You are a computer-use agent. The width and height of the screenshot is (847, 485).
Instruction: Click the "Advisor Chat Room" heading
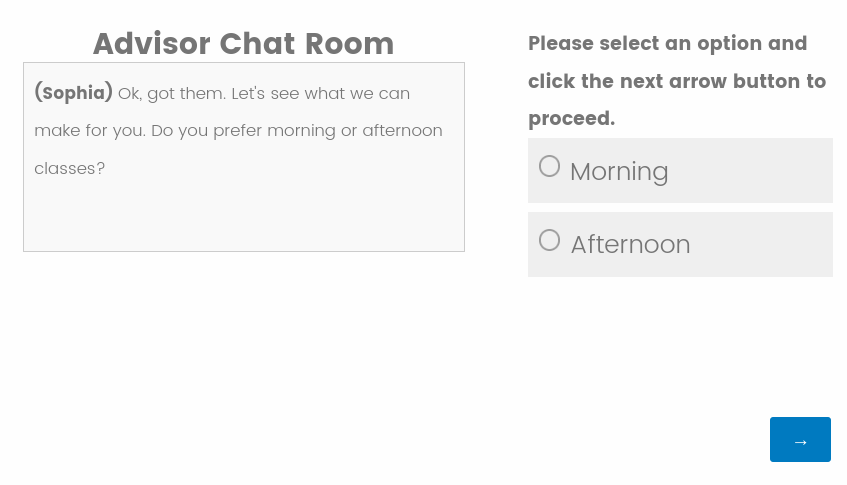tap(243, 44)
